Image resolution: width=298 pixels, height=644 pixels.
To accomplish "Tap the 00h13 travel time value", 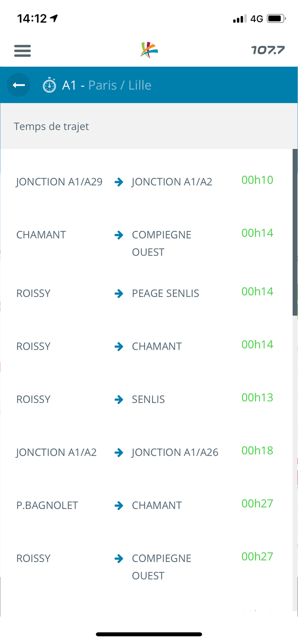I will coord(257,398).
